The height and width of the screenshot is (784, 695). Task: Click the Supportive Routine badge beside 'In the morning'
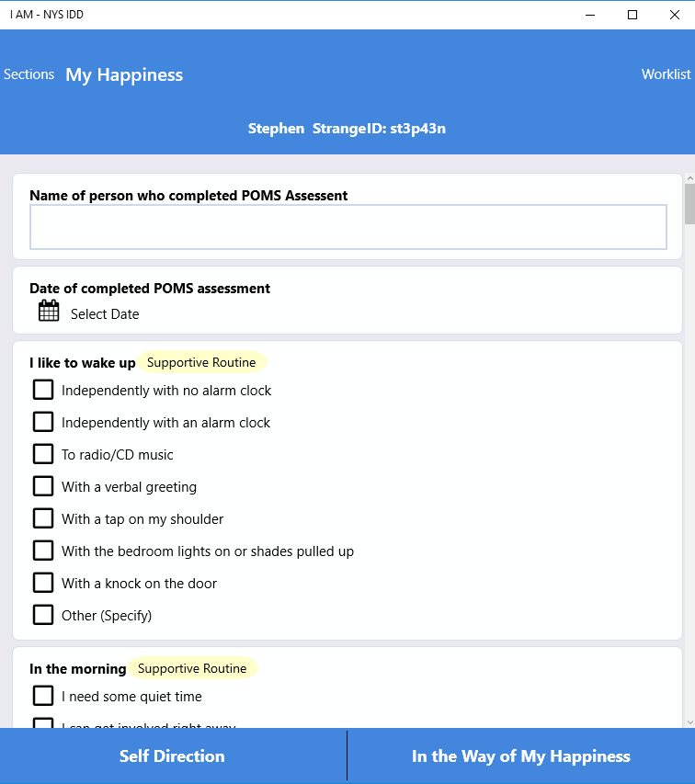pyautogui.click(x=192, y=668)
